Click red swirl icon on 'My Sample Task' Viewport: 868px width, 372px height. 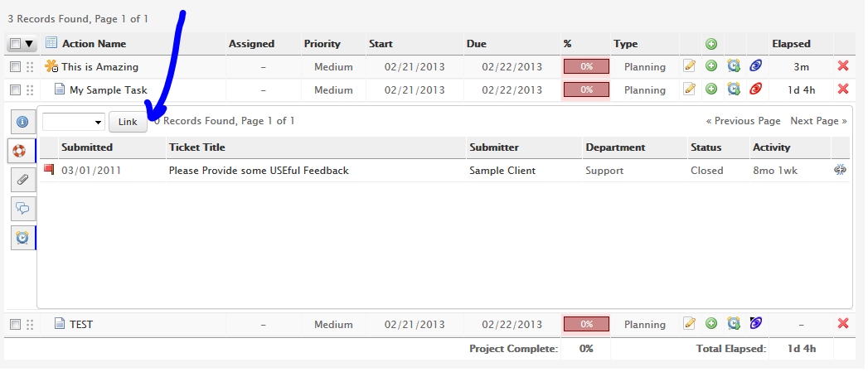[x=755, y=89]
